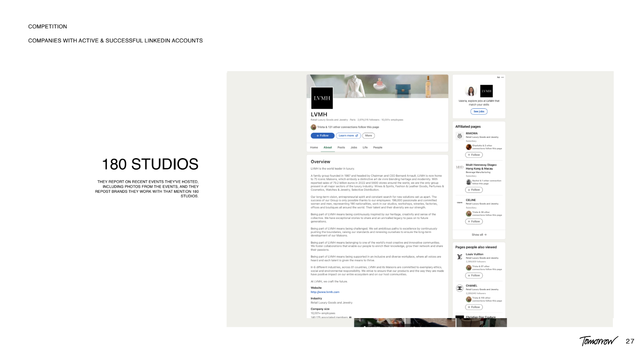Click the CELINE logo icon
644x359 pixels.
(460, 202)
